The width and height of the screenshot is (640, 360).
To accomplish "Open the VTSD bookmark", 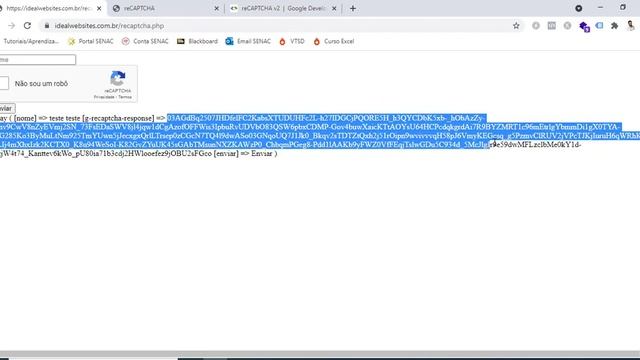I will coord(292,41).
